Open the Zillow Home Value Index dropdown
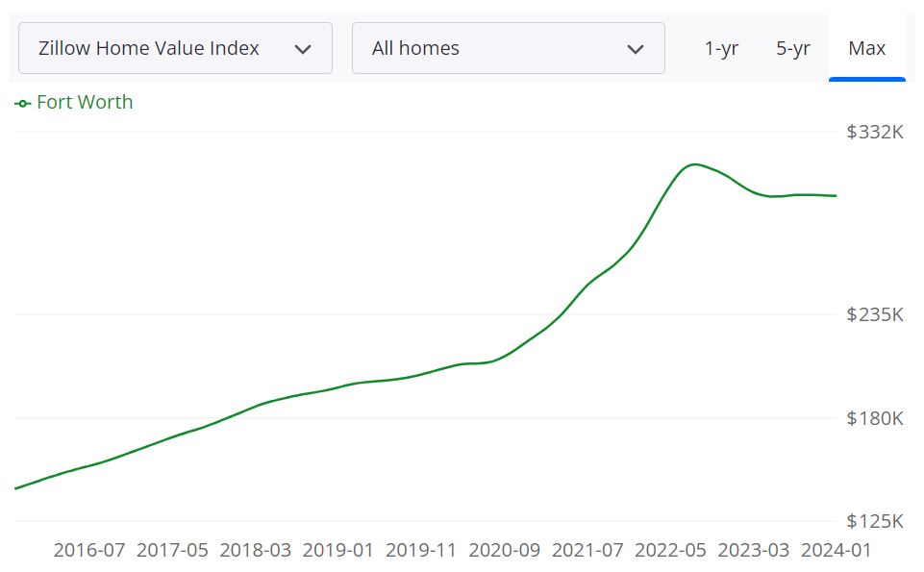This screenshot has width=924, height=572. [x=175, y=48]
